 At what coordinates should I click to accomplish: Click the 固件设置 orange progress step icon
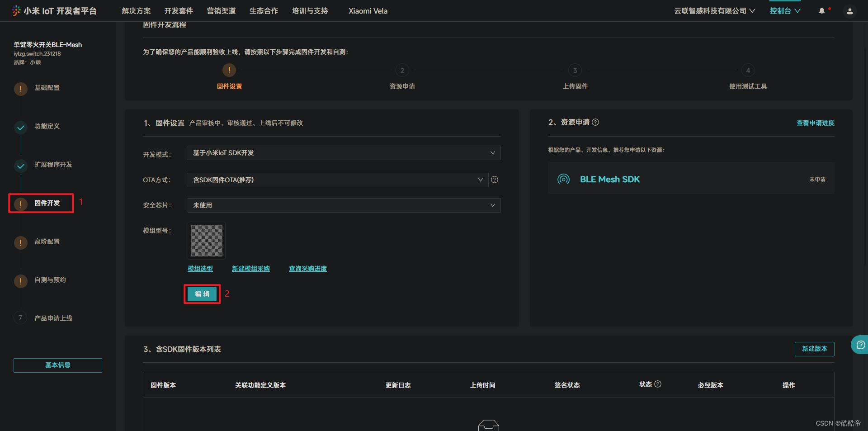point(229,70)
